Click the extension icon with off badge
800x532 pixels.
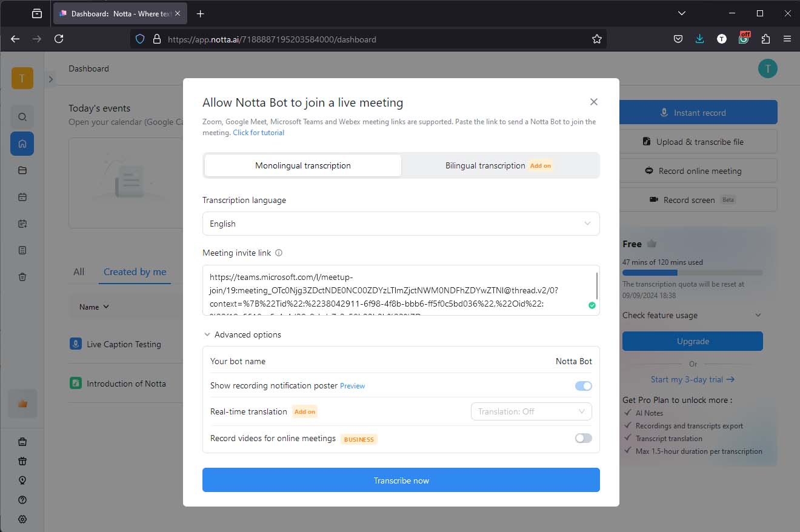(744, 38)
